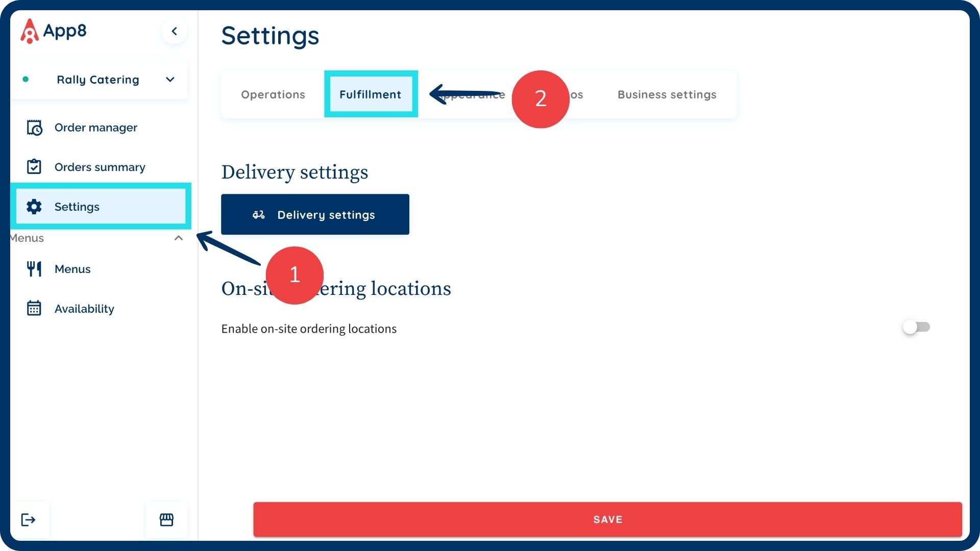Click the logout icon at bottom left
The height and width of the screenshot is (551, 980).
click(29, 519)
